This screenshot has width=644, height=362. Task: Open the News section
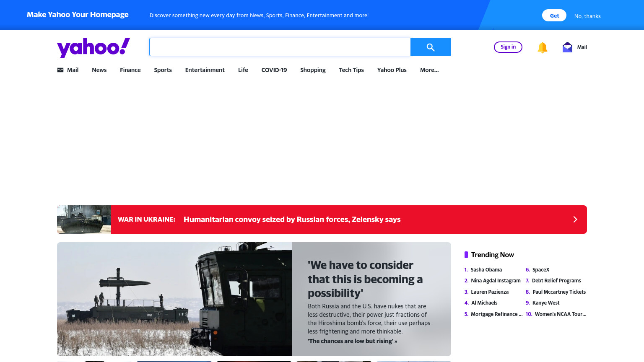[99, 70]
